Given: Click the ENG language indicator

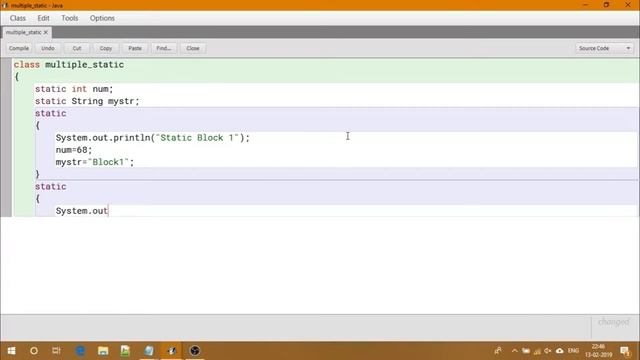Looking at the screenshot, I should [x=573, y=351].
